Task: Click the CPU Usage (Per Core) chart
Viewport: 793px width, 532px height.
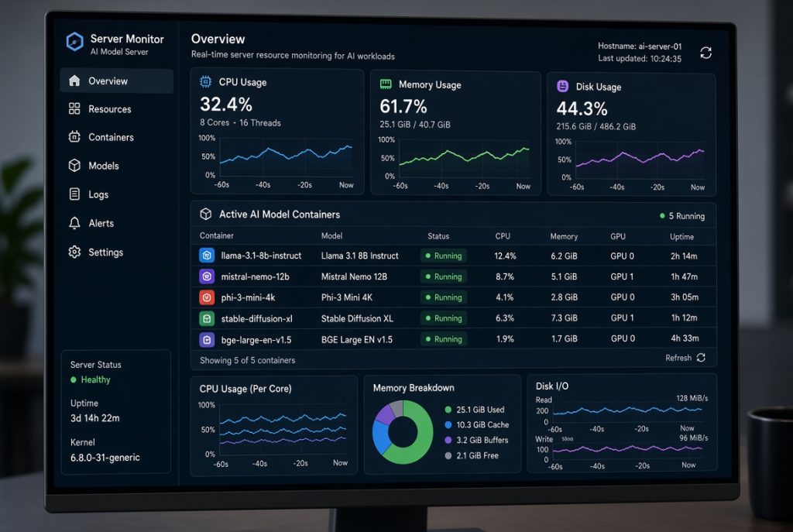Action: coord(283,430)
